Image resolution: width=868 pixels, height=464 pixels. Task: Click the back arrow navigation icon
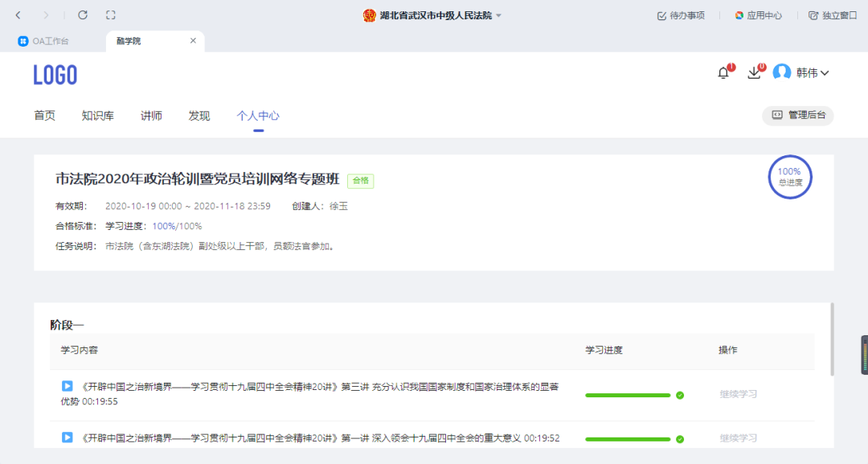18,14
